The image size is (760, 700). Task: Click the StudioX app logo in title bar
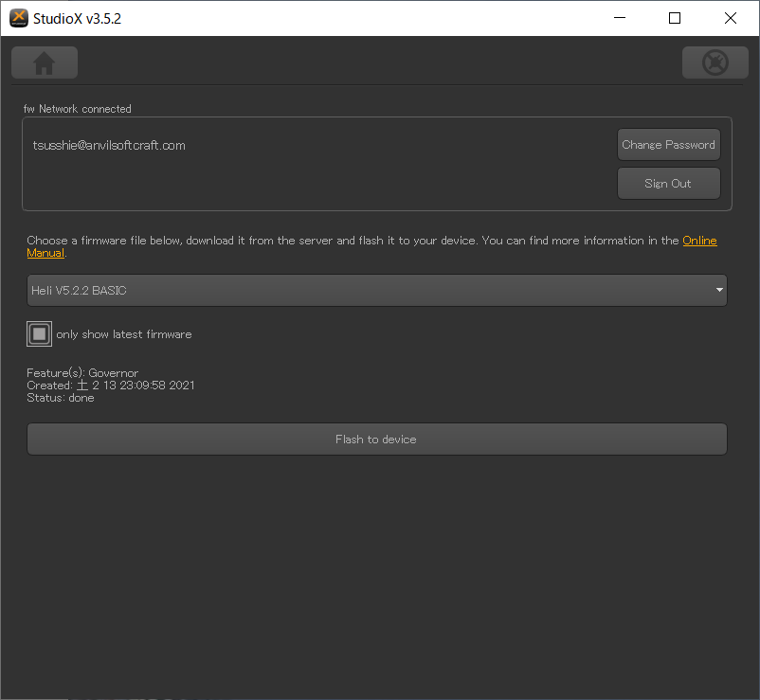pos(19,18)
